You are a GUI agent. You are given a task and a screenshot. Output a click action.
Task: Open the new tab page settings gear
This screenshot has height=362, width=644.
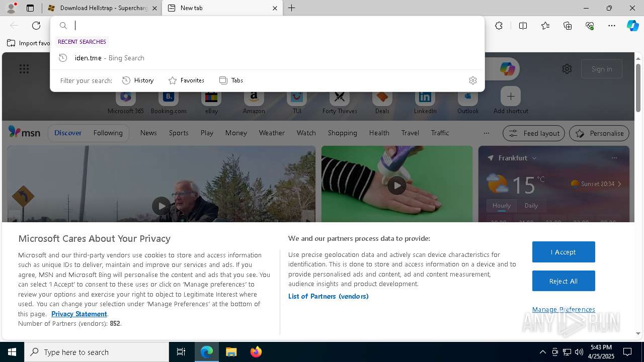point(567,69)
